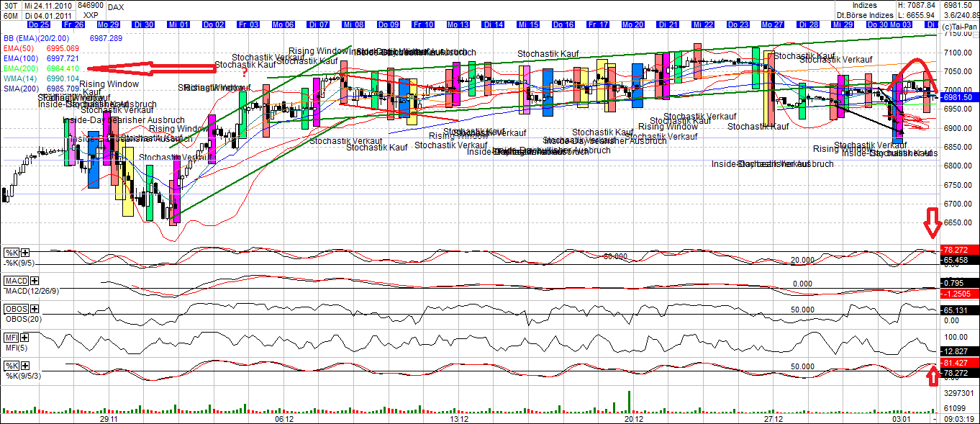Select the OBOS indicator label box
The width and height of the screenshot is (980, 424).
point(17,308)
